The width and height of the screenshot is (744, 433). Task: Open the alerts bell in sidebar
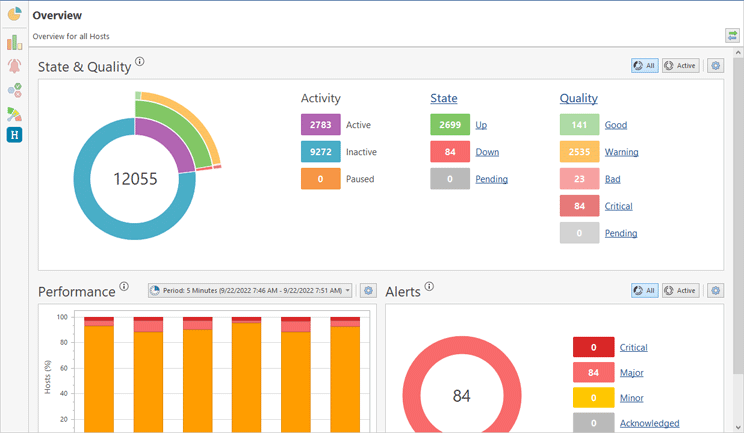point(14,66)
